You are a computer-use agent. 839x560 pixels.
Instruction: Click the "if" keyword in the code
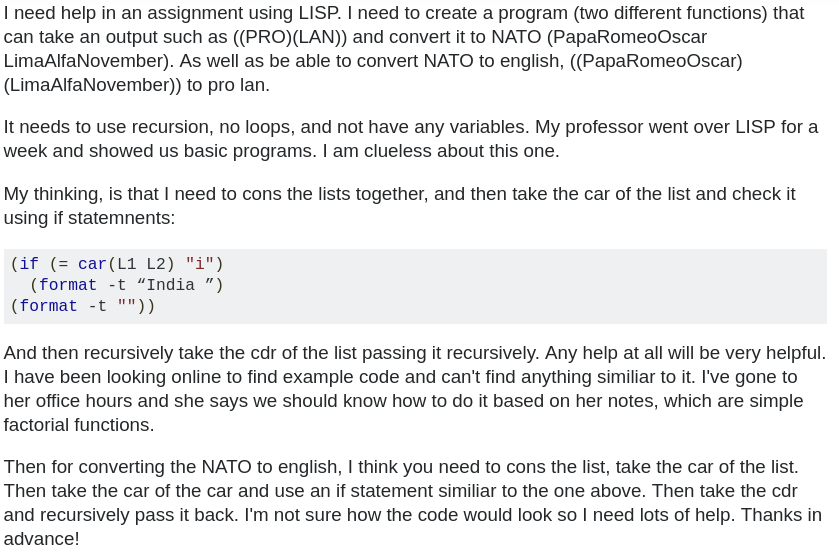(x=29, y=265)
